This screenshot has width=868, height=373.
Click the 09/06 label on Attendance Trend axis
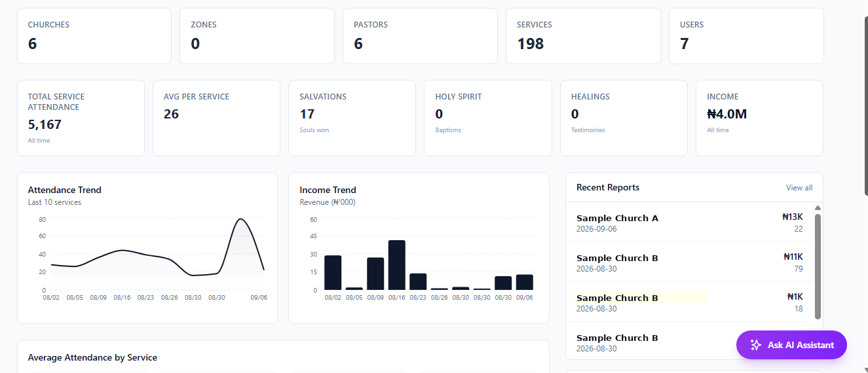point(259,298)
